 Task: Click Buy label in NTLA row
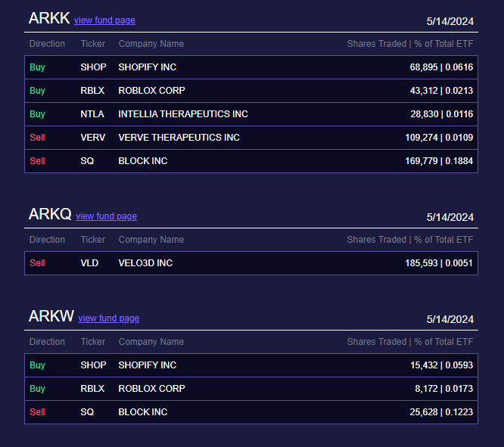click(x=37, y=114)
